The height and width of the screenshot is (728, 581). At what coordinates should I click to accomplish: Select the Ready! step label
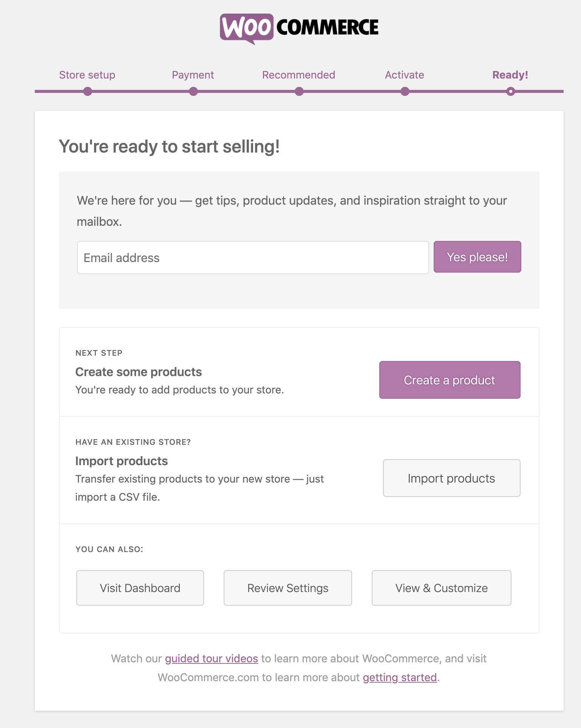point(510,75)
